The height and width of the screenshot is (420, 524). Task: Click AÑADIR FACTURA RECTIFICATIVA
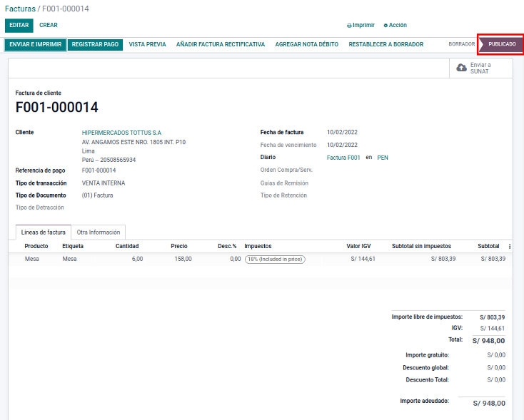[x=220, y=44]
